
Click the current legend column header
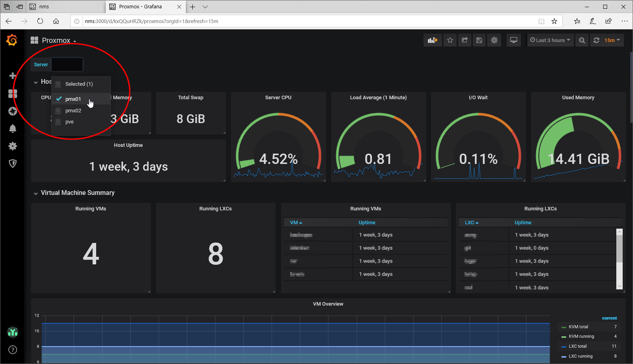[x=609, y=318]
